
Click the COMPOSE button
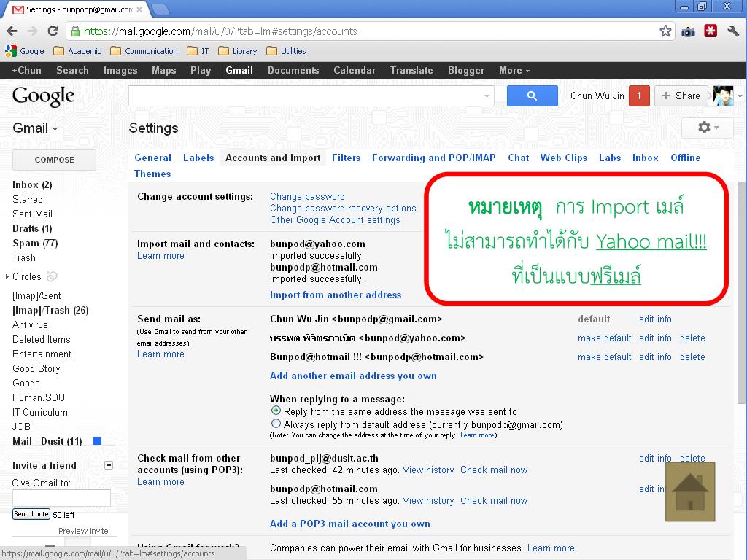coord(54,160)
